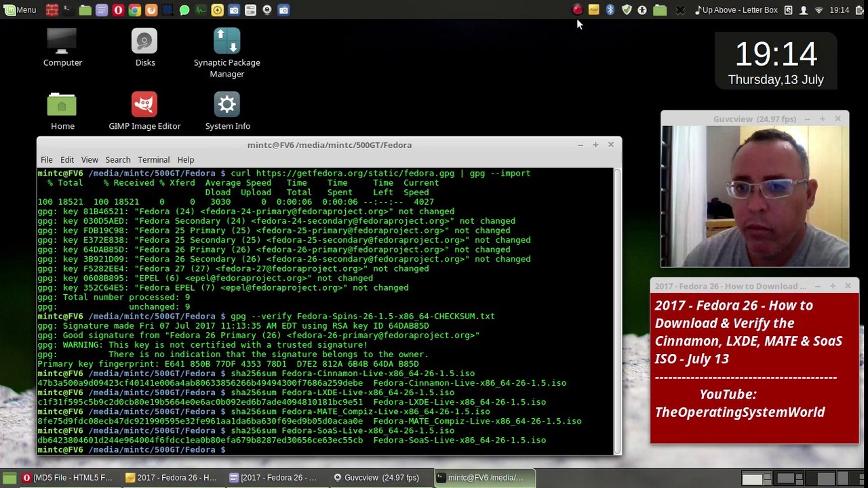Screen dimensions: 868x488
Task: Open the terminal Search menu
Action: pos(117,159)
